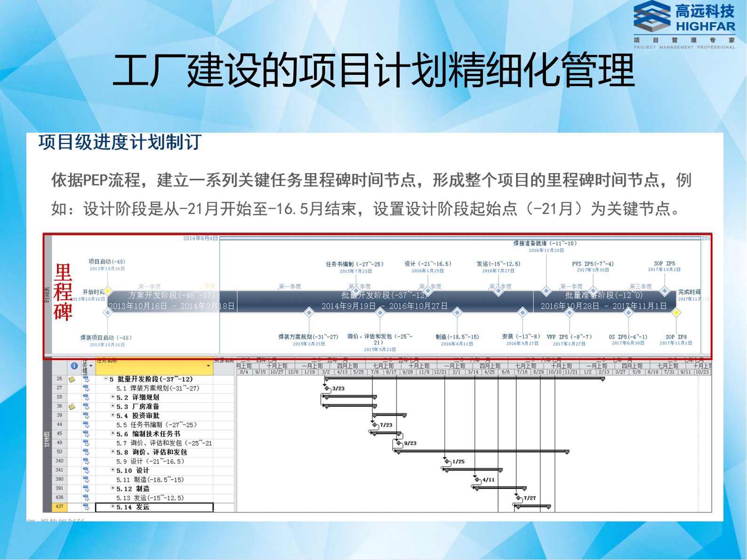Open the task mode column dropdown arrow
The height and width of the screenshot is (560, 747).
coord(91,366)
